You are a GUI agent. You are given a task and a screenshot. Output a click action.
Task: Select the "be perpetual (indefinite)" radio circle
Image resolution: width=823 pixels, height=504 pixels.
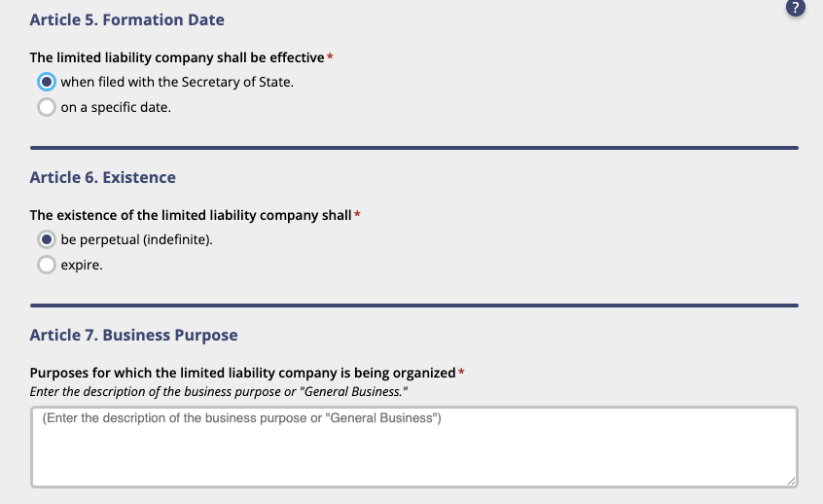(x=47, y=239)
